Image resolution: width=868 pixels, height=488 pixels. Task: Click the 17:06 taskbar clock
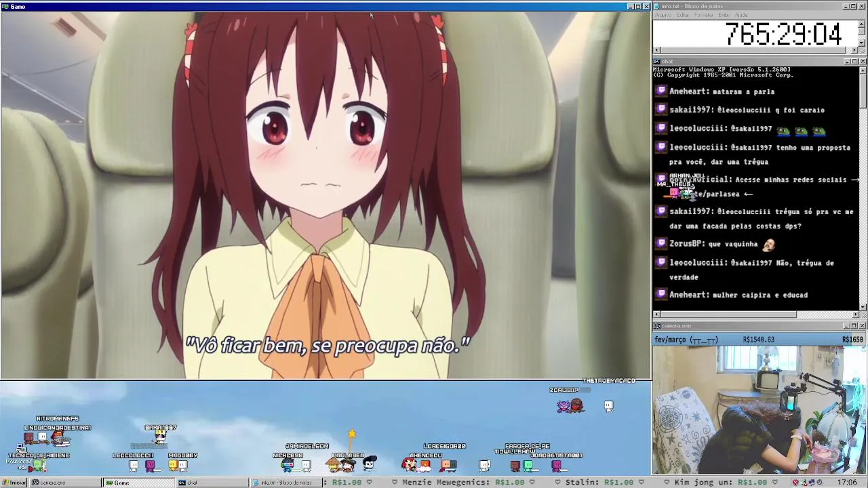pos(847,483)
